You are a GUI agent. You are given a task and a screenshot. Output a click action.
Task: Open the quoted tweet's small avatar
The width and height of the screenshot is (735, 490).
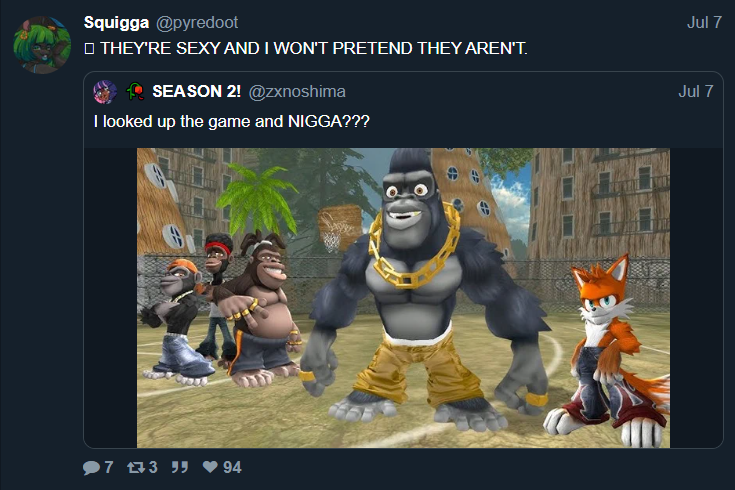tap(105, 92)
